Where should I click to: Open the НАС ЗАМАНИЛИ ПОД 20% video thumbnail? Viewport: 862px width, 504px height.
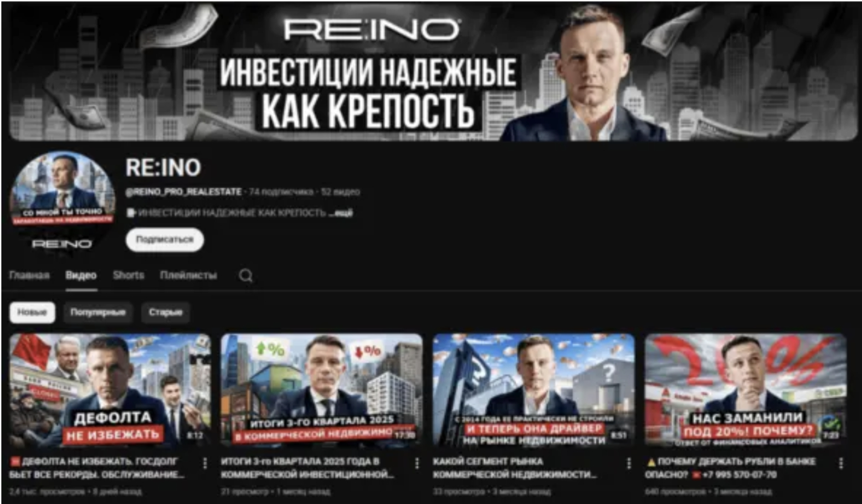746,390
